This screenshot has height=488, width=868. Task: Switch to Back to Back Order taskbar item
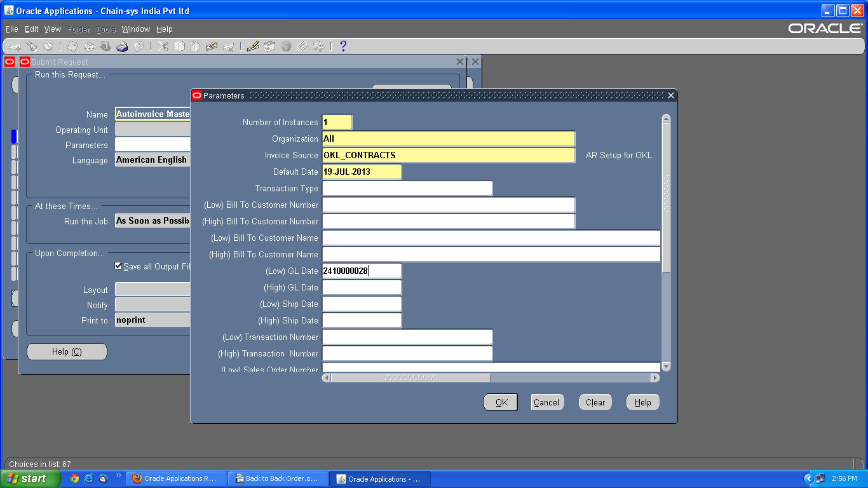(x=279, y=478)
